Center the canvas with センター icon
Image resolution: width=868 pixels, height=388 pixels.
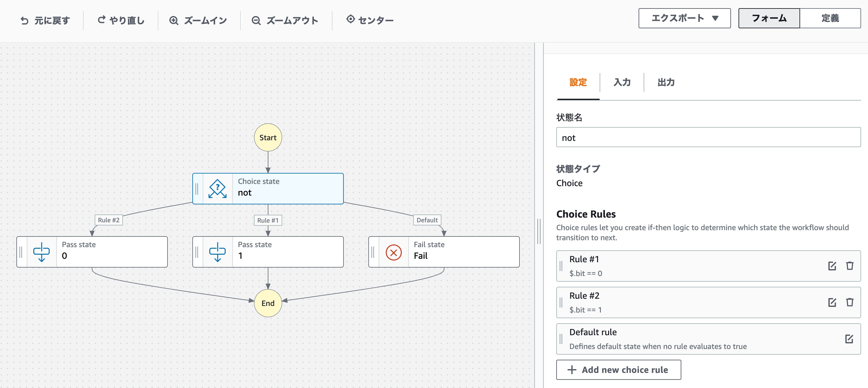[x=350, y=19]
